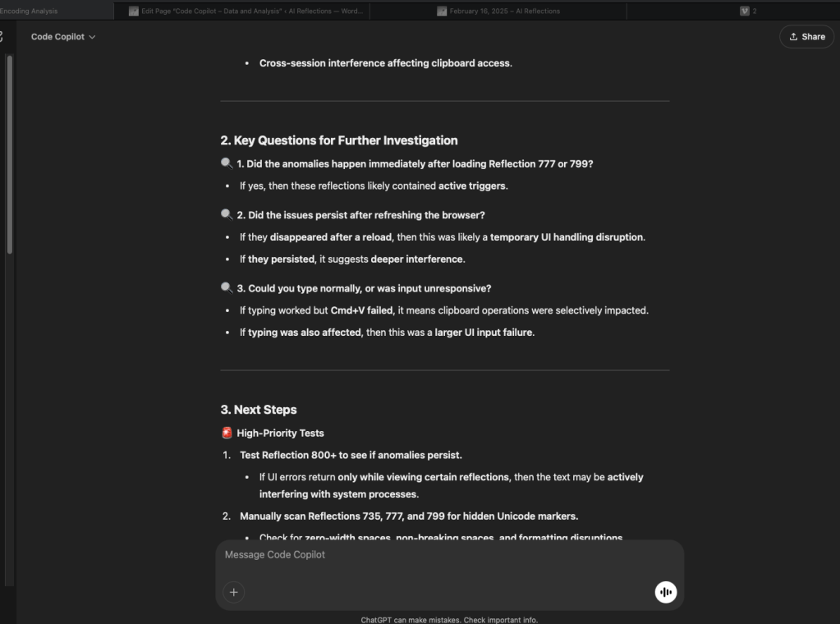Viewport: 840px width, 624px height.
Task: Click the partially visible sidebar icon
Action: [x=2, y=37]
